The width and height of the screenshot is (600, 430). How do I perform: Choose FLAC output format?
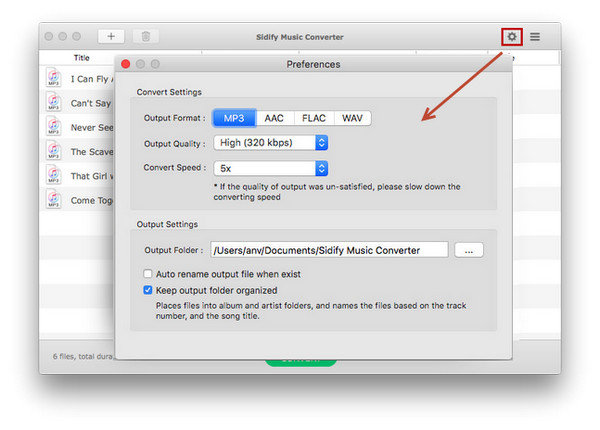tap(314, 118)
